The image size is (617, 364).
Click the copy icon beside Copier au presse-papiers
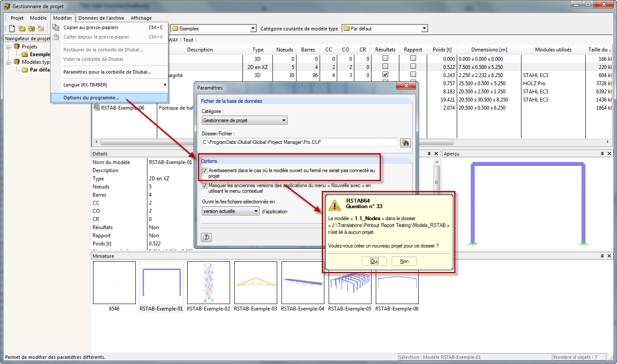click(x=56, y=27)
